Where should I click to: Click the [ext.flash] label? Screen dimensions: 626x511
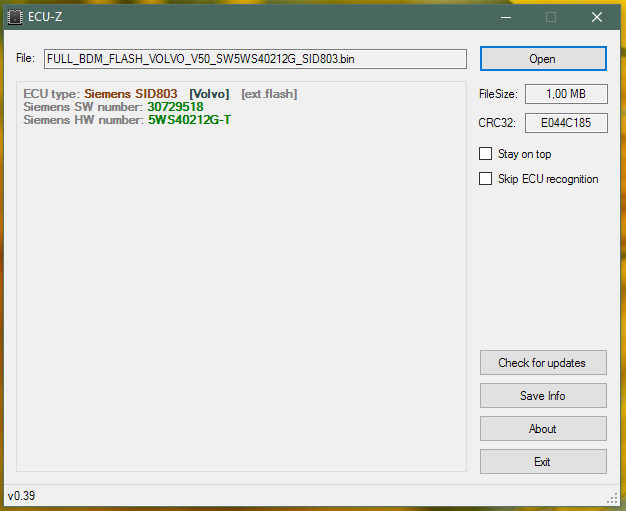point(269,94)
